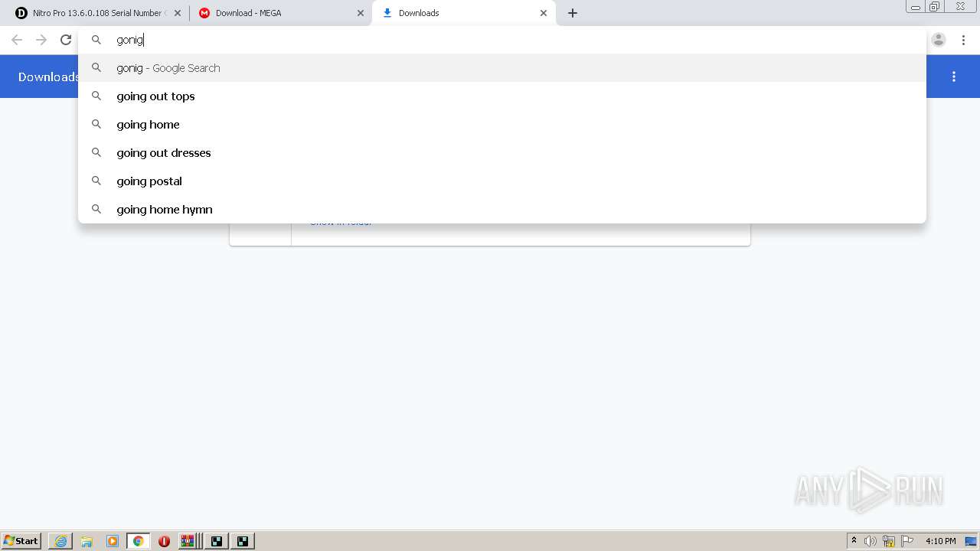Choose 'going out dresses' suggestion

[501, 153]
